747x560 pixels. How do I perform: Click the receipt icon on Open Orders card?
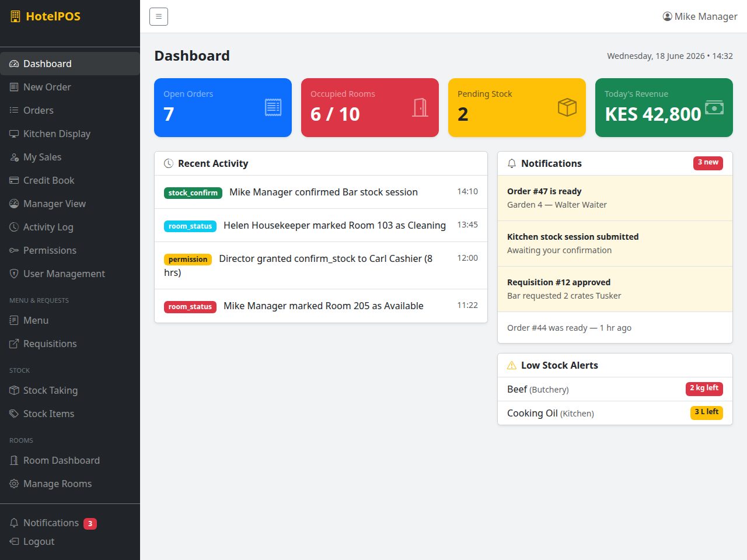click(x=273, y=107)
